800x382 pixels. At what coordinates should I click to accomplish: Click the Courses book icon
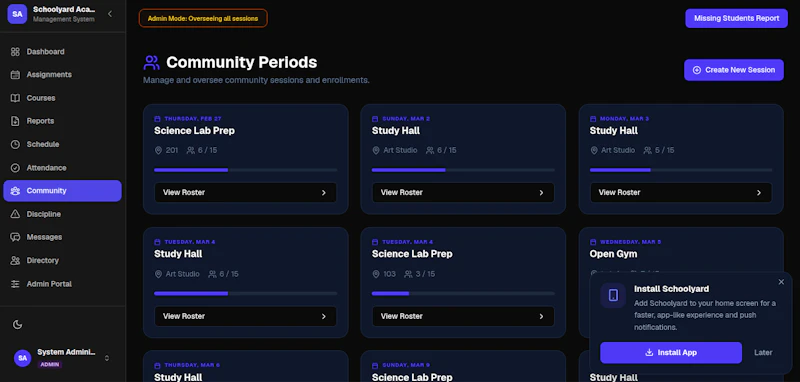point(15,98)
